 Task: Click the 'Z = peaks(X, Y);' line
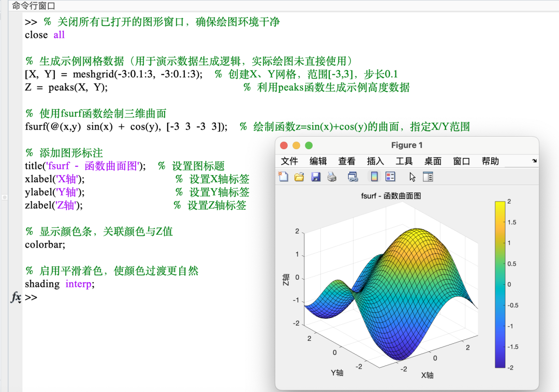pos(66,88)
